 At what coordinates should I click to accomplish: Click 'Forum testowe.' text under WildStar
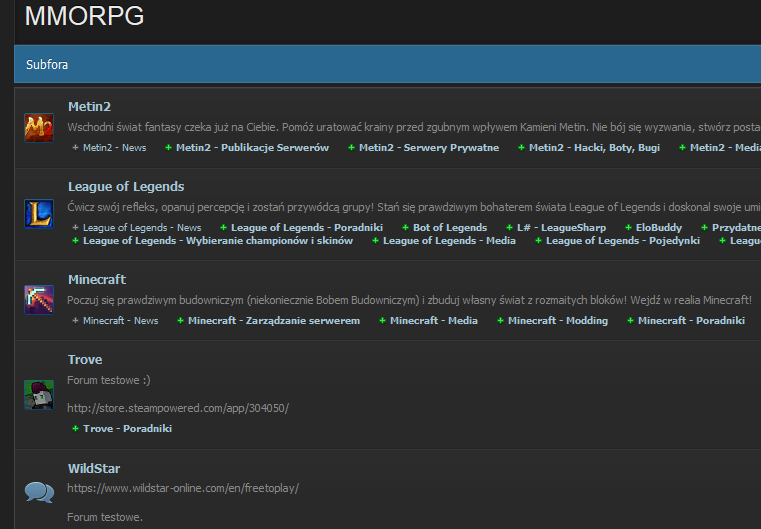105,517
